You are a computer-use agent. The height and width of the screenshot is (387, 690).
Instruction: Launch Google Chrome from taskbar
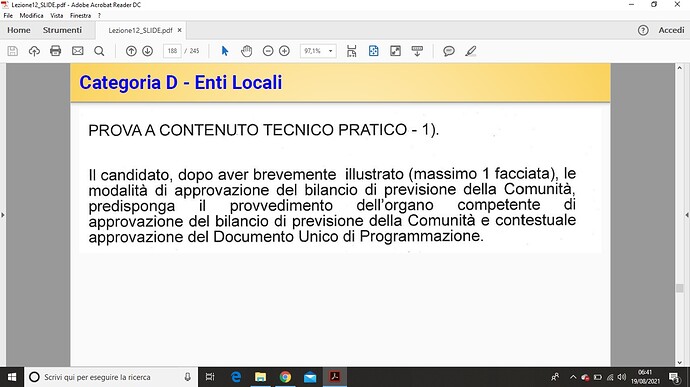(x=285, y=377)
